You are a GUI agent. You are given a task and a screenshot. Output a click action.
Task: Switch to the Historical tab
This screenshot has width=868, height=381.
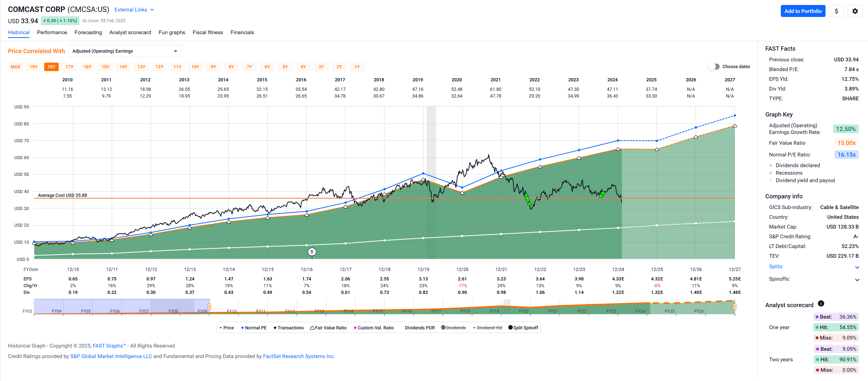[x=19, y=32]
